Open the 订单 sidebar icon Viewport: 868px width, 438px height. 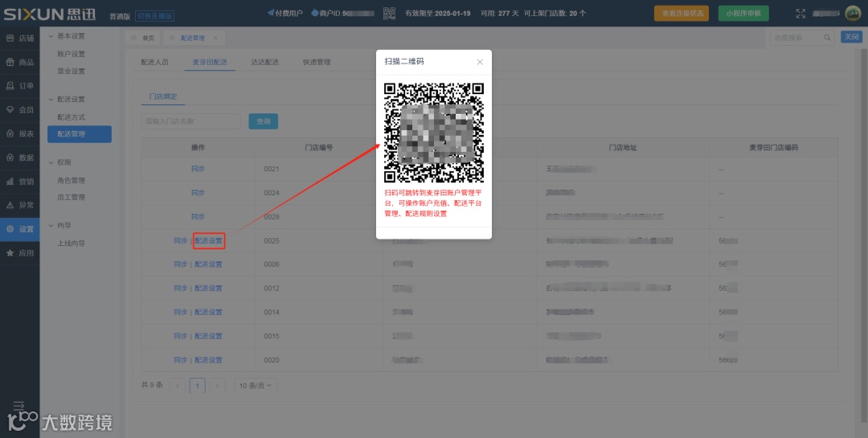click(x=10, y=86)
